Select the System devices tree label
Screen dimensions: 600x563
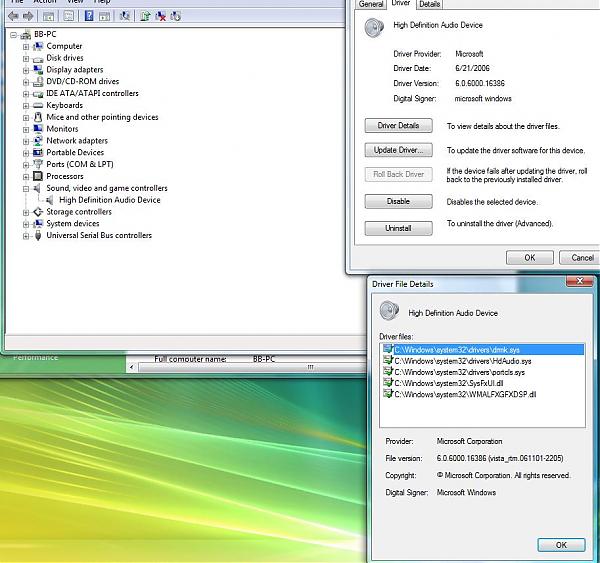coord(73,224)
